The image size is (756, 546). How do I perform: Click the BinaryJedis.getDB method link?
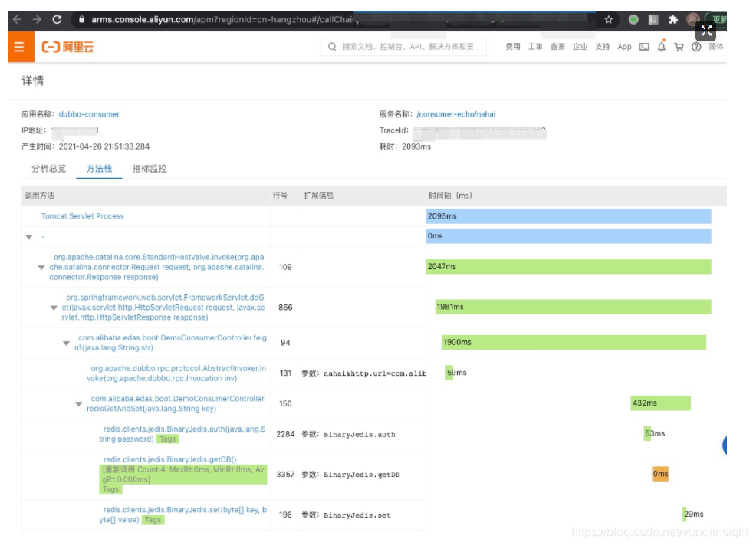click(x=169, y=459)
